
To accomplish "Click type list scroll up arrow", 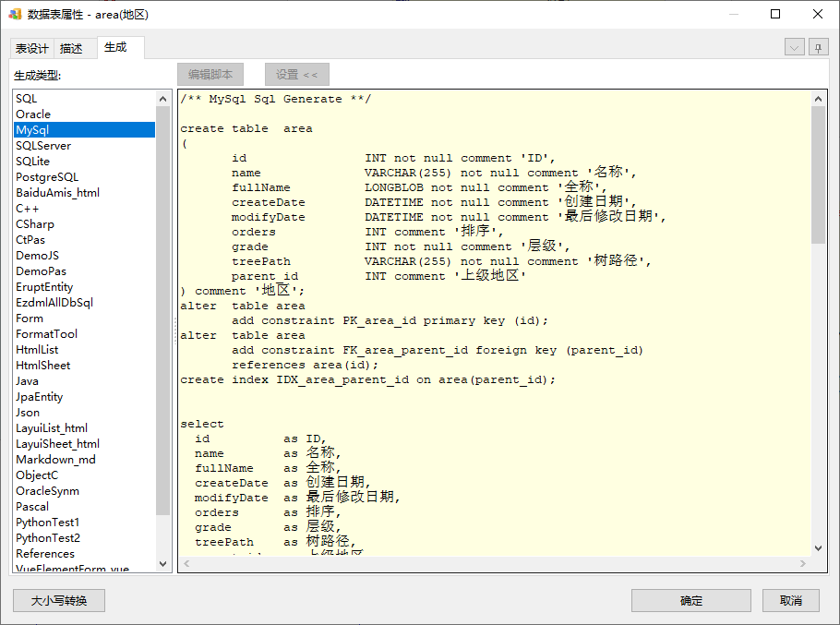I will [162, 99].
